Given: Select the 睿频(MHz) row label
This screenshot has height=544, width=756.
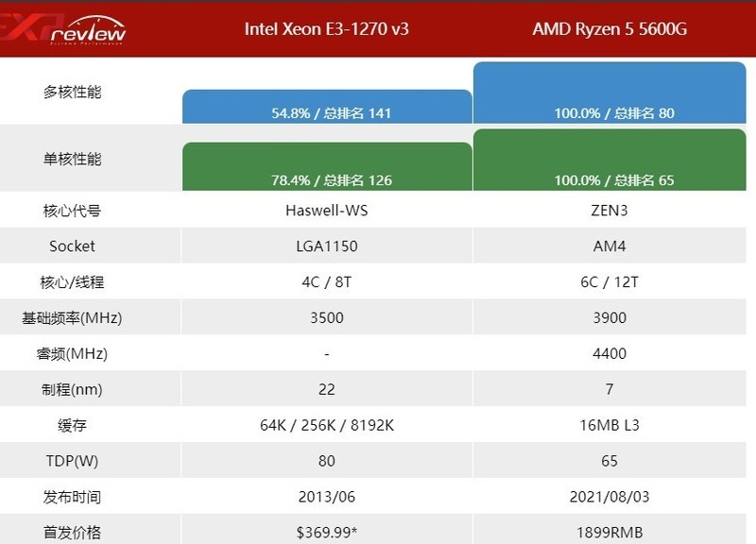Looking at the screenshot, I should (73, 353).
